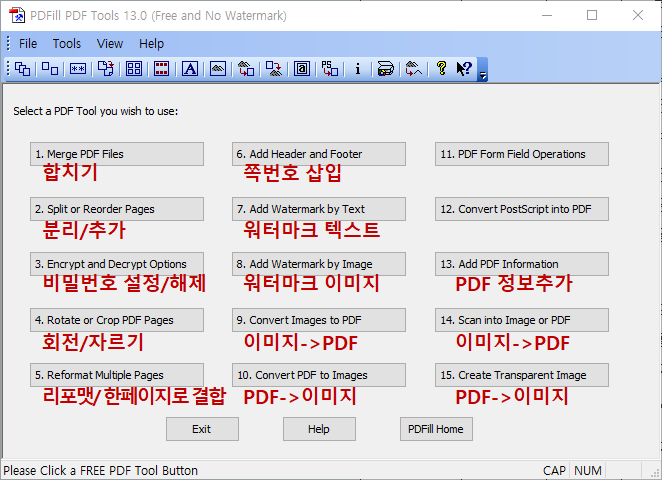Choose 1. Merge PDF Files
The width and height of the screenshot is (662, 480).
pyautogui.click(x=117, y=154)
